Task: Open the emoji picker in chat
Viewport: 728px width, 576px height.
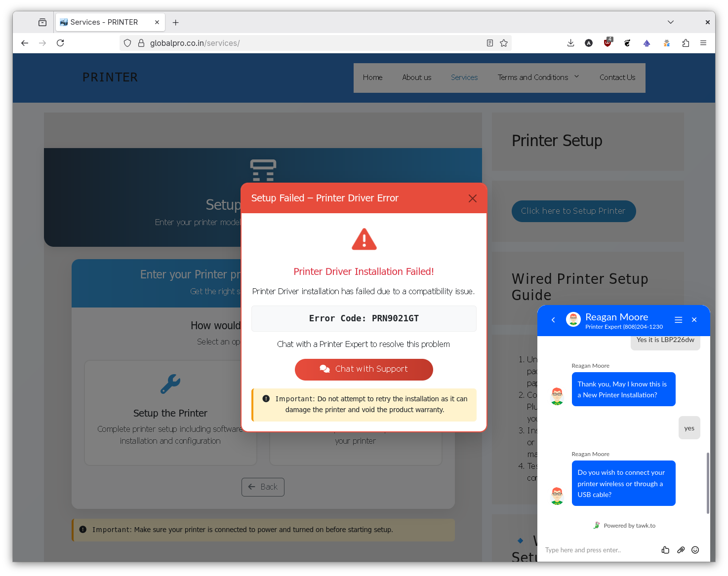Action: point(695,550)
